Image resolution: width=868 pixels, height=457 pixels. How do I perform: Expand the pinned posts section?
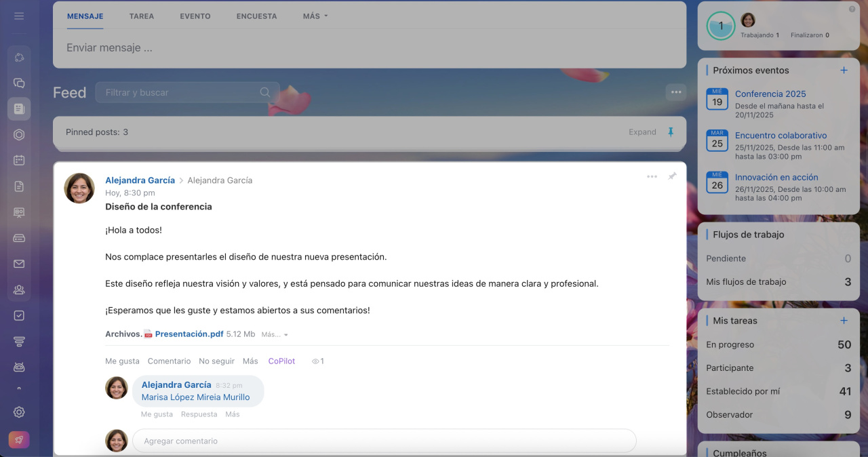[x=642, y=132]
